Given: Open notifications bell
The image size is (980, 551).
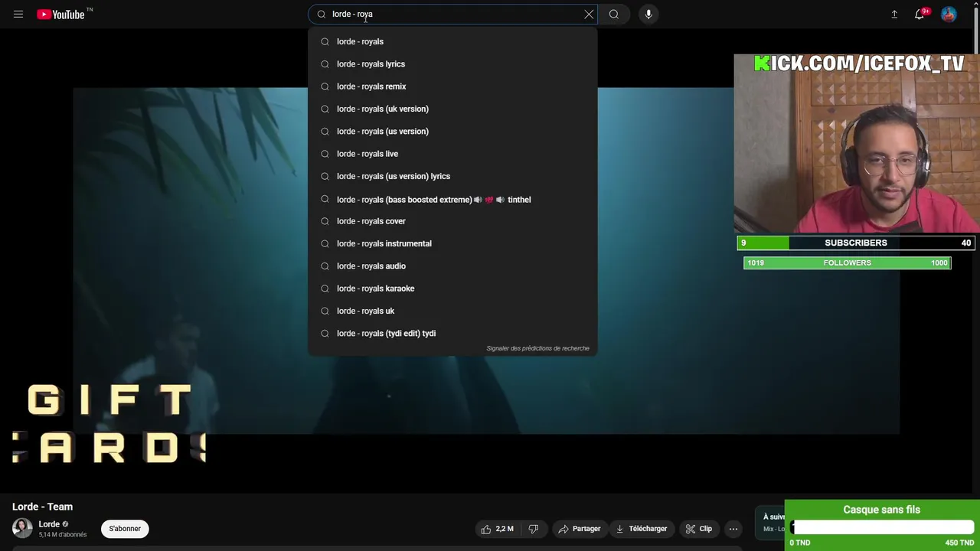Looking at the screenshot, I should click(920, 15).
